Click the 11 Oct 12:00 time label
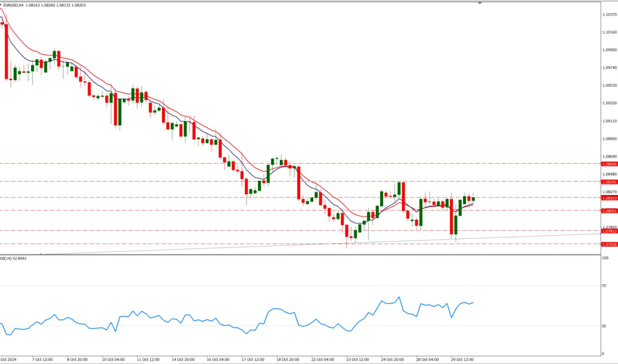 pos(148,359)
